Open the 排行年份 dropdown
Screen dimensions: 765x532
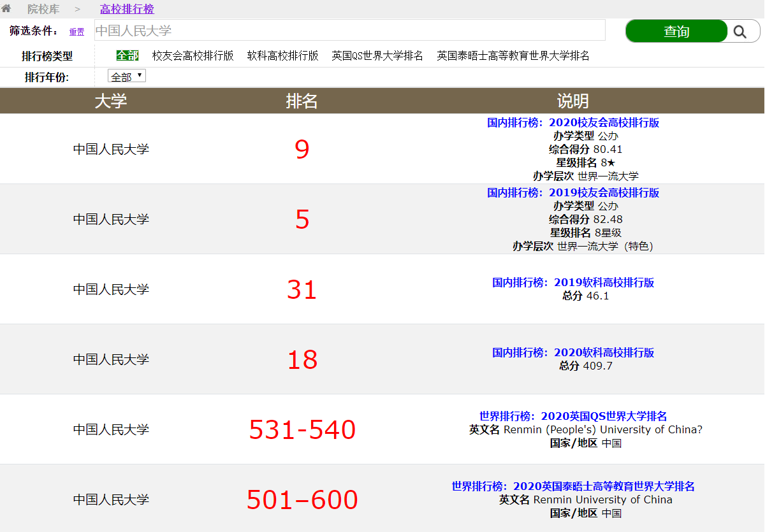(127, 76)
